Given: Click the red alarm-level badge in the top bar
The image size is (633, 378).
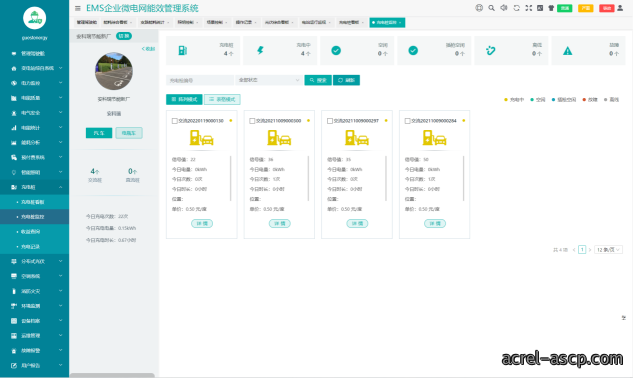Looking at the screenshot, I should [x=607, y=8].
